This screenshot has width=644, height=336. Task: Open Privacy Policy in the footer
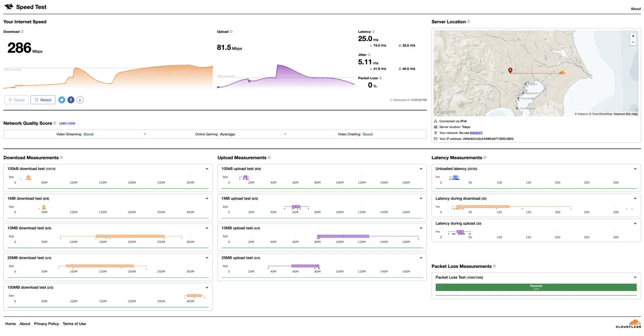pos(46,324)
